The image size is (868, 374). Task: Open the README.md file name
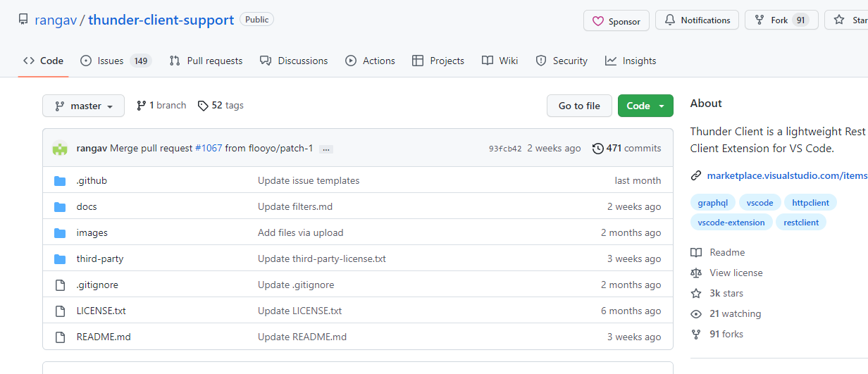(x=104, y=337)
